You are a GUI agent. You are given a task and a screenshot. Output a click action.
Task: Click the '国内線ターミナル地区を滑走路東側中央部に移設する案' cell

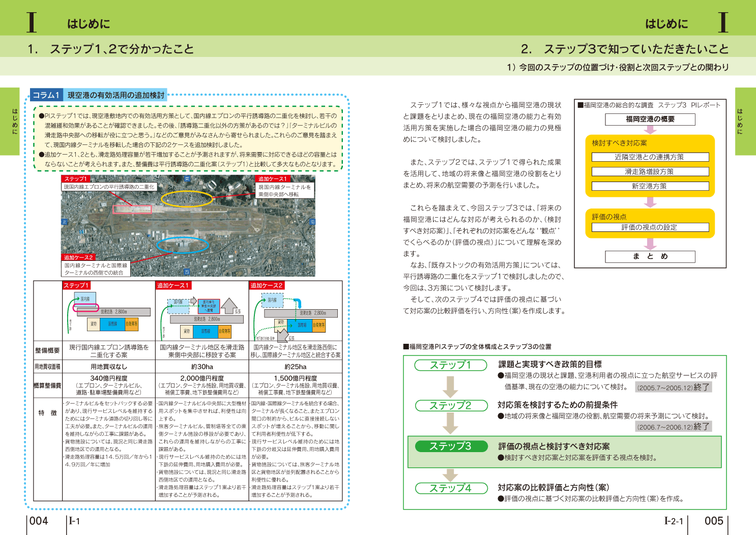(x=202, y=351)
